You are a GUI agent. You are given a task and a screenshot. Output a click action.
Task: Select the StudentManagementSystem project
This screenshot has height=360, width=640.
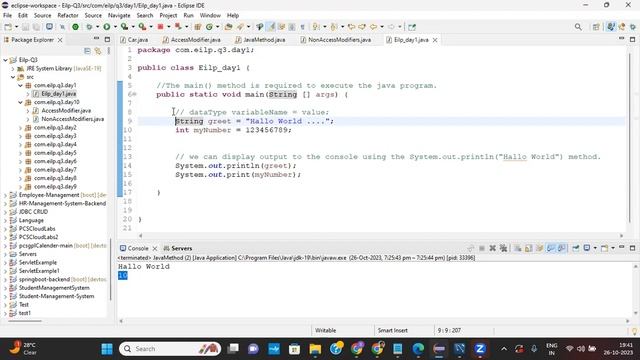pyautogui.click(x=54, y=288)
